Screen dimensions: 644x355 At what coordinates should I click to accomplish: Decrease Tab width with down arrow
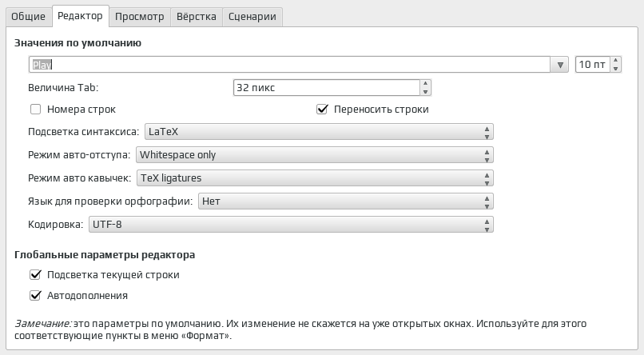426,92
